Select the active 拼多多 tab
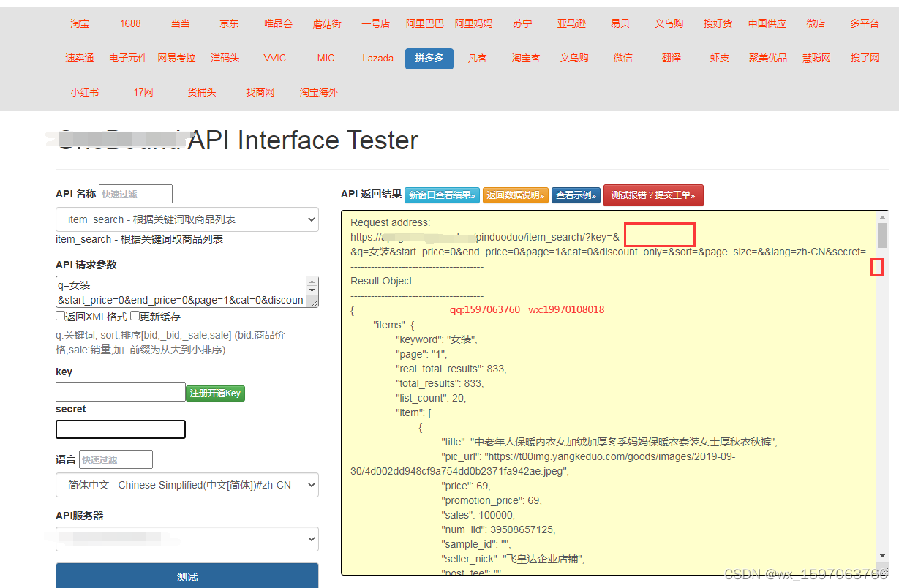This screenshot has width=899, height=588. [429, 59]
